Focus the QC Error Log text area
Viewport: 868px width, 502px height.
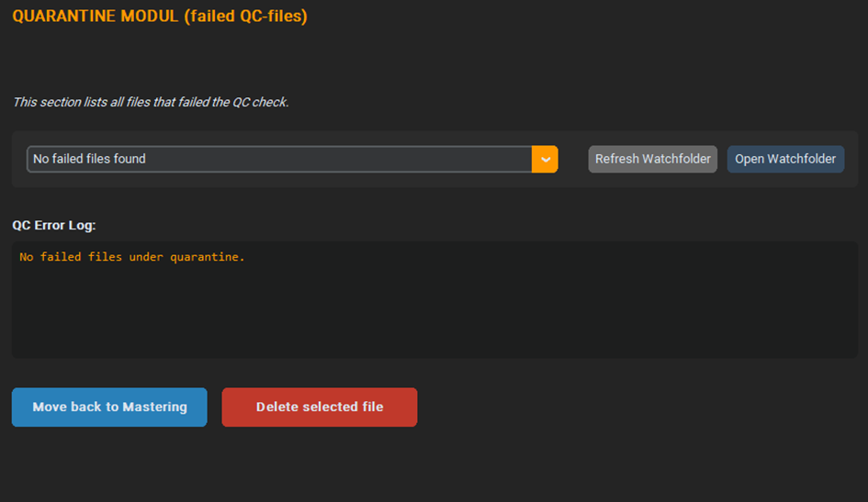(434, 300)
